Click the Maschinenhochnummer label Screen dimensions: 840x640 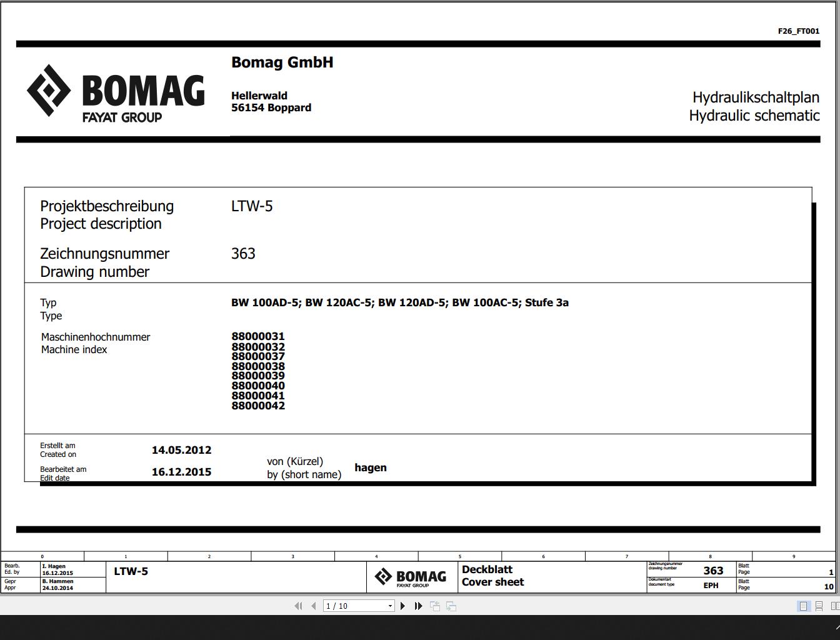(96, 337)
